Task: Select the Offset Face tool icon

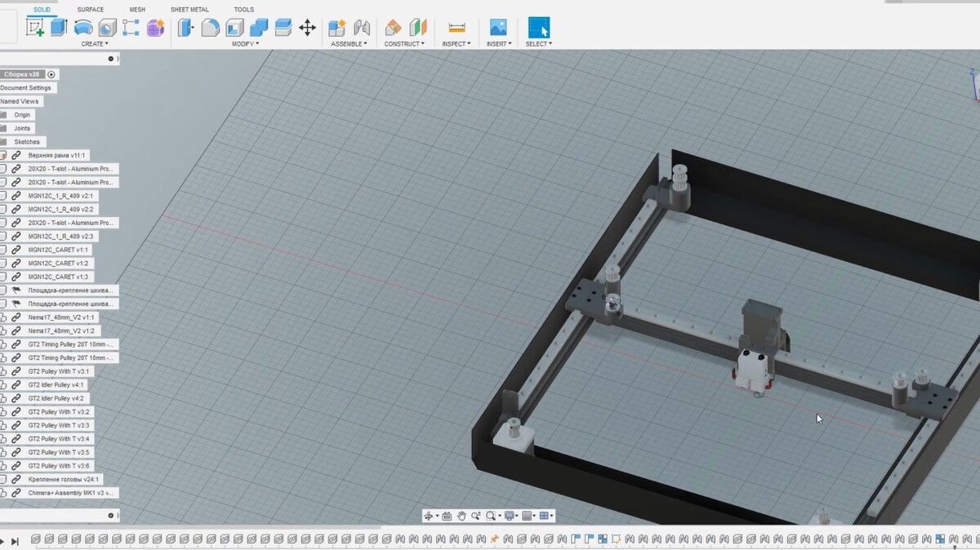Action: (283, 28)
